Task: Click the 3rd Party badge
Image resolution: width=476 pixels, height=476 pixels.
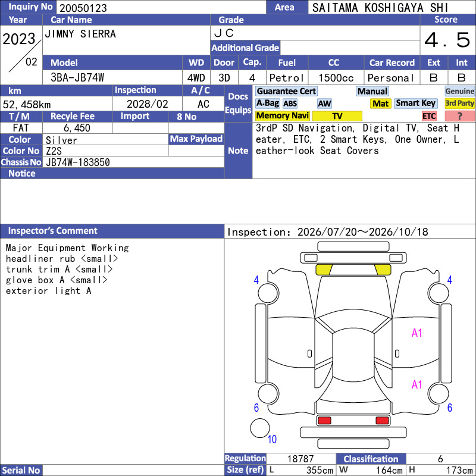Action: tap(459, 103)
